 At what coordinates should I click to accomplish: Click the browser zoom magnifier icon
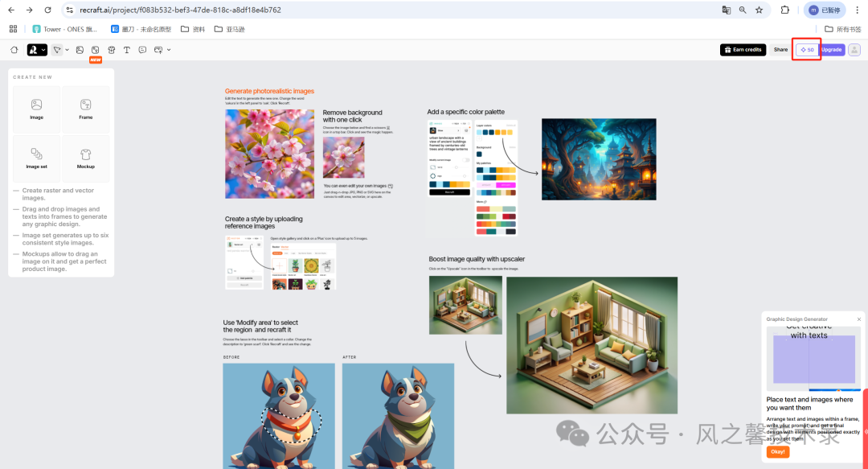(743, 10)
